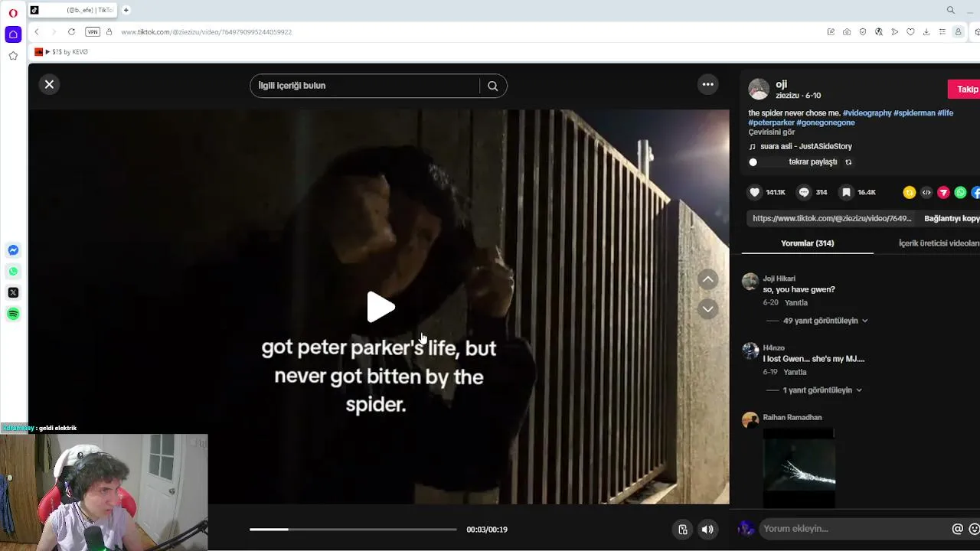The width and height of the screenshot is (980, 551).
Task: Go to next video with down arrow
Action: pyautogui.click(x=708, y=309)
